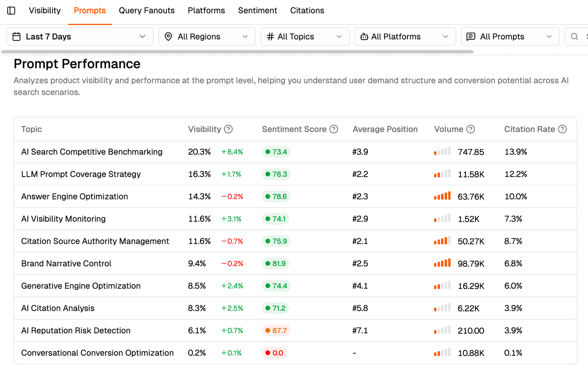Click volume bars icon for Brand Narrative Control
This screenshot has height=371, width=588.
pos(442,263)
